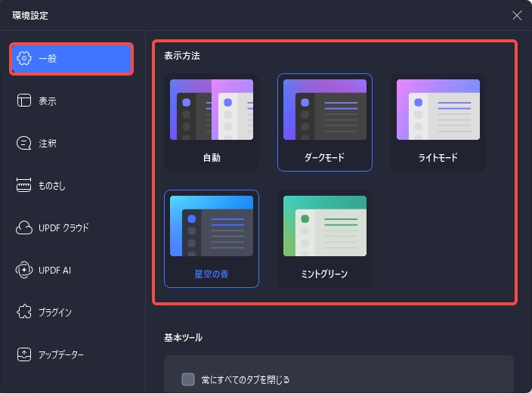Select the 一般 label in sidebar
Image resolution: width=532 pixels, height=393 pixels.
pos(48,58)
